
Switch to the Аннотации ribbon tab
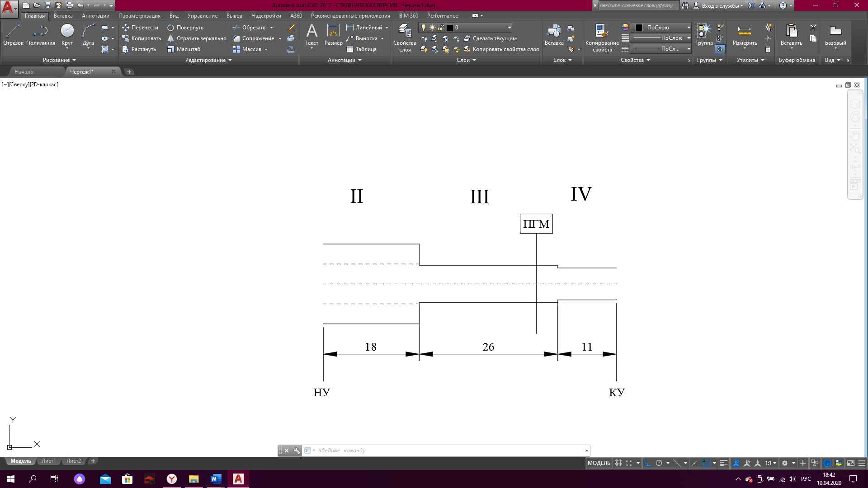[95, 16]
